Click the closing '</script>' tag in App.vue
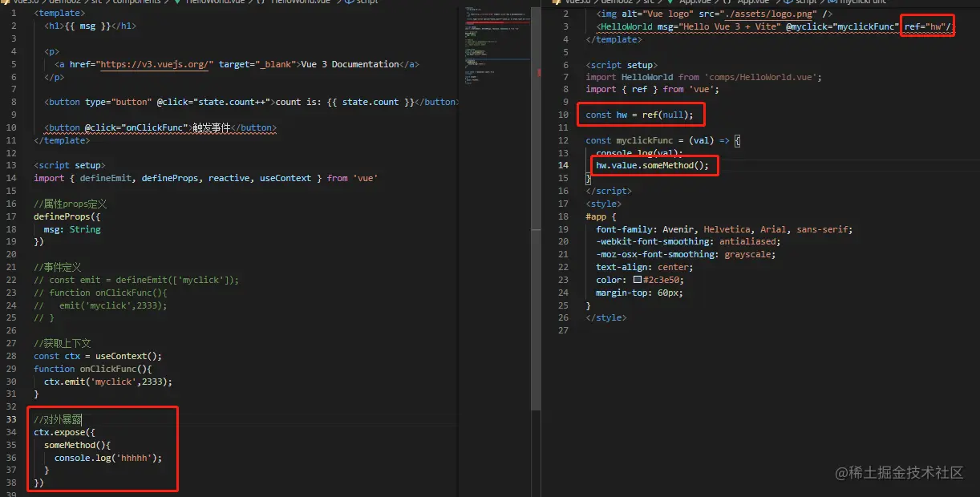This screenshot has height=497, width=980. coord(609,192)
